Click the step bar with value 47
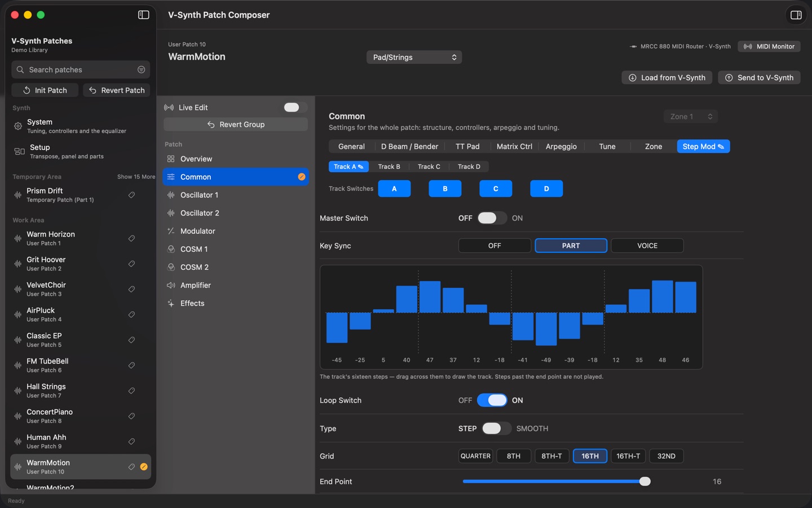Viewport: 812px width, 508px height. point(430,297)
